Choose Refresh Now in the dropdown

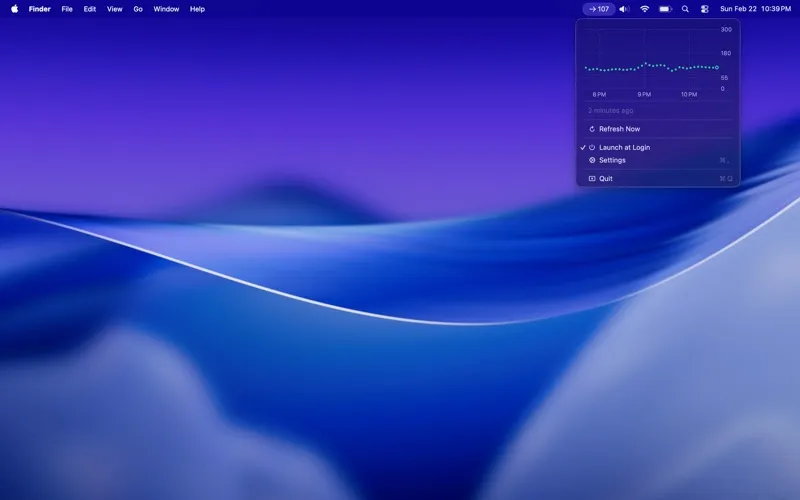(x=658, y=129)
